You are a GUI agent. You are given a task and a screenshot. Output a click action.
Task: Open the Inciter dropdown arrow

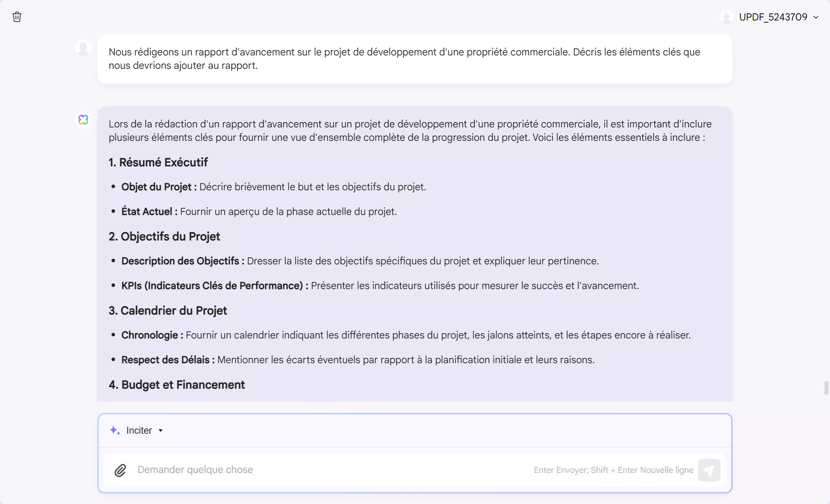(161, 431)
